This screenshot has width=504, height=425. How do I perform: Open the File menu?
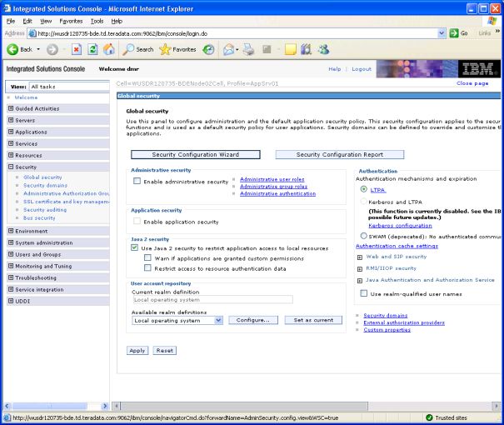point(11,21)
